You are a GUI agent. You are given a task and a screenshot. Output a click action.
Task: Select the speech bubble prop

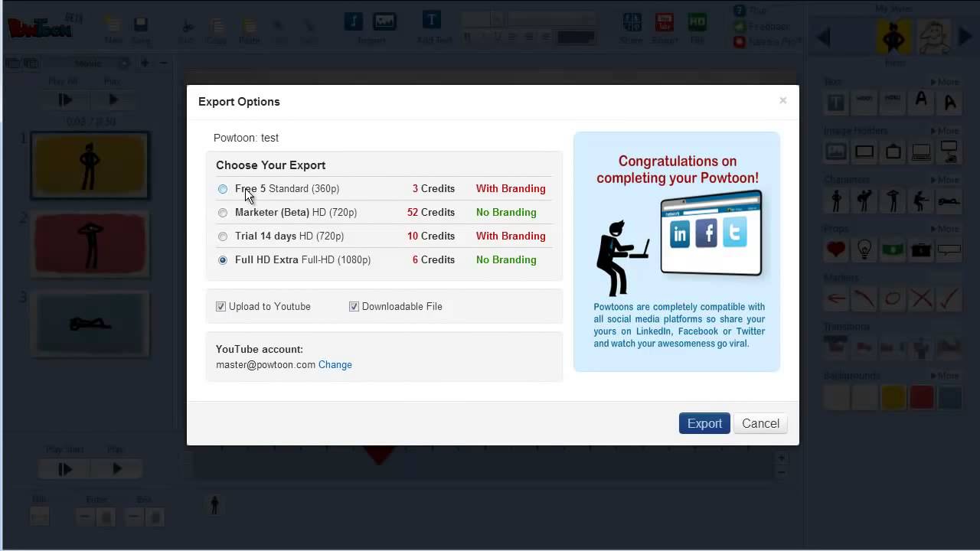click(949, 249)
